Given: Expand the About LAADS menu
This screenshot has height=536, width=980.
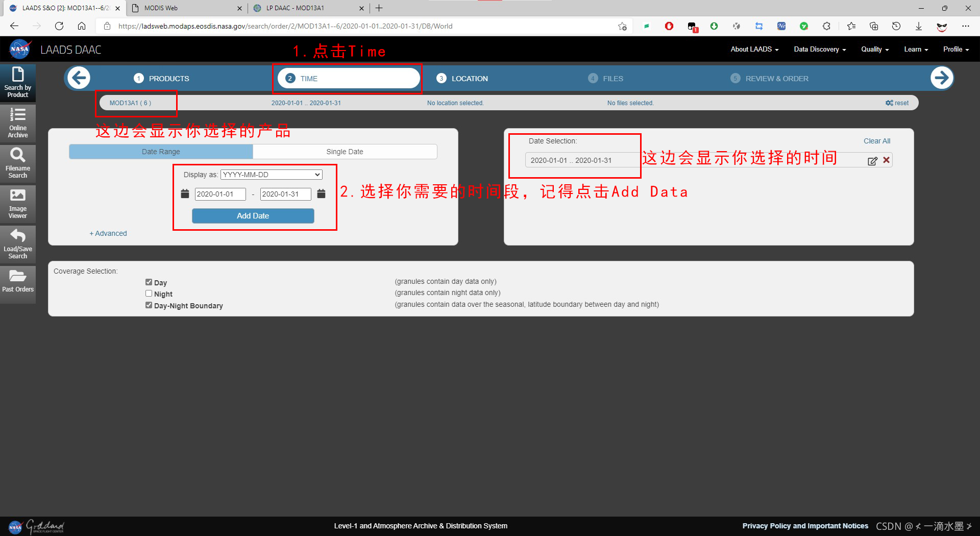Looking at the screenshot, I should point(754,50).
